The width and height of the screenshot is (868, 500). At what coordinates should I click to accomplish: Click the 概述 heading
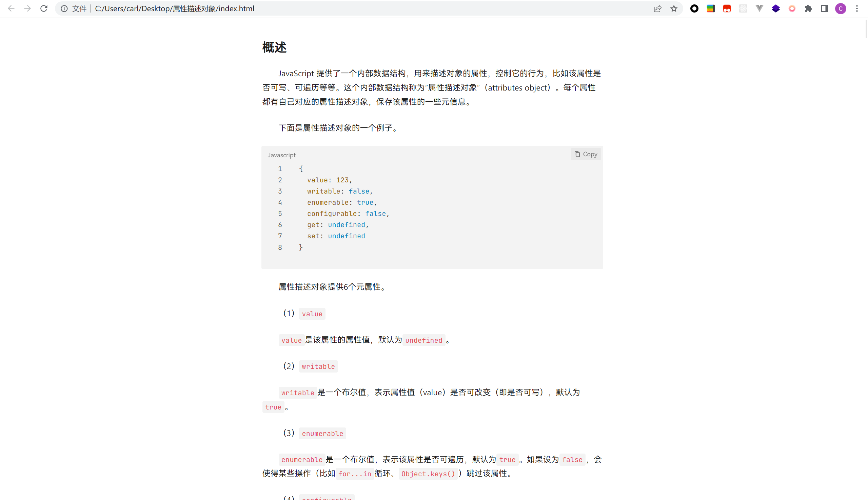pos(274,47)
